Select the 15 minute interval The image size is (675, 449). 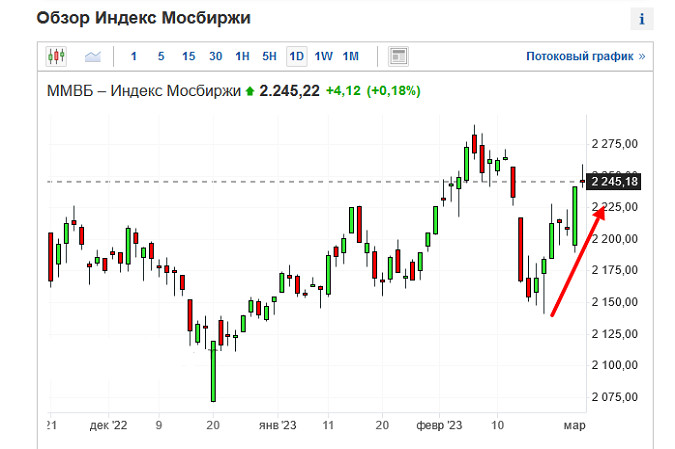coord(188,56)
